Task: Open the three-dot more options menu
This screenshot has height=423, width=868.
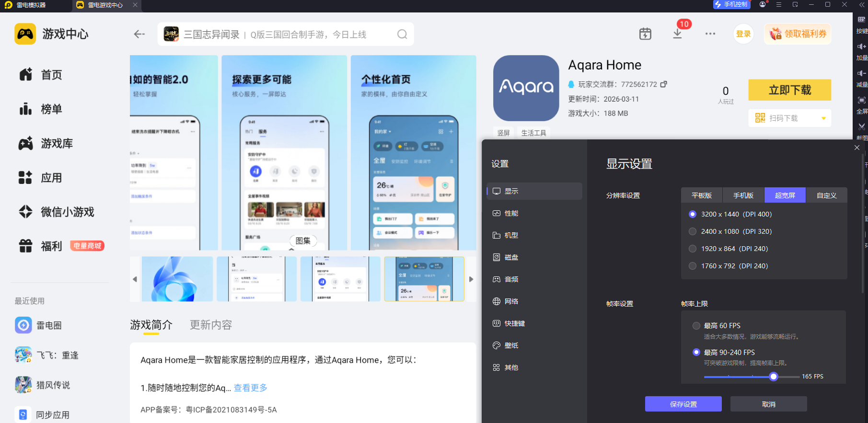Action: point(710,34)
